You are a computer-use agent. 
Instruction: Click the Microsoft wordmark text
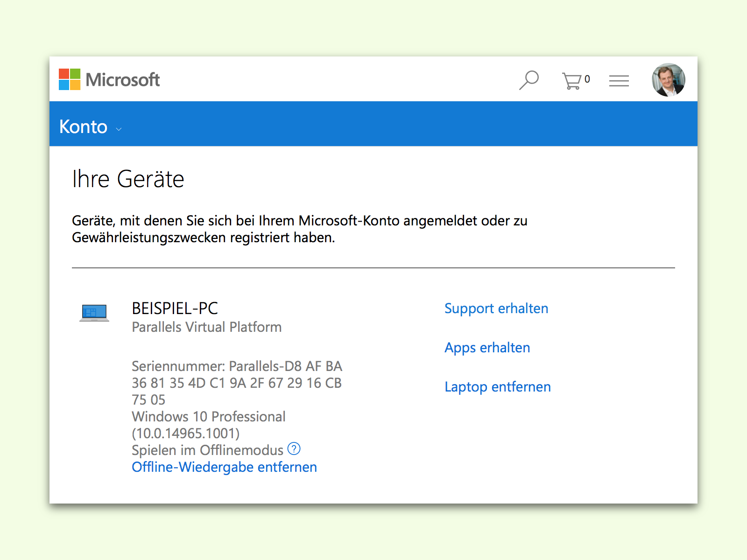coord(123,80)
